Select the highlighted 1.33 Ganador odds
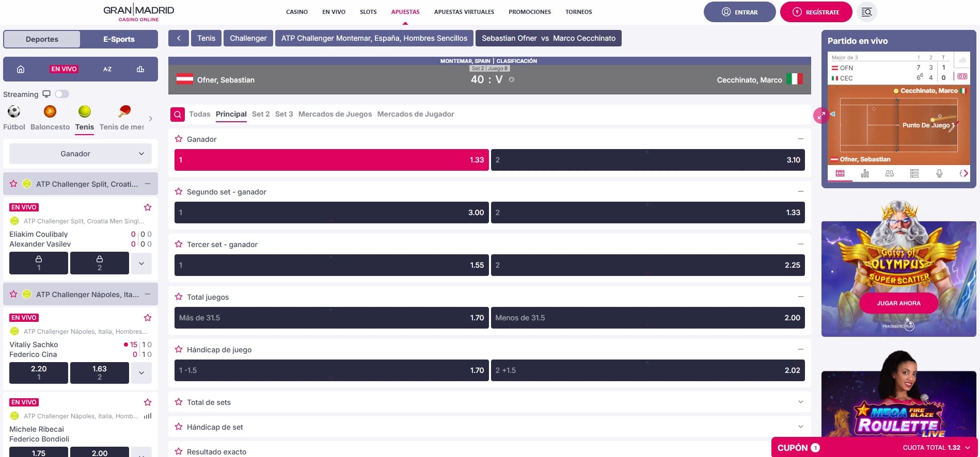 click(x=331, y=160)
